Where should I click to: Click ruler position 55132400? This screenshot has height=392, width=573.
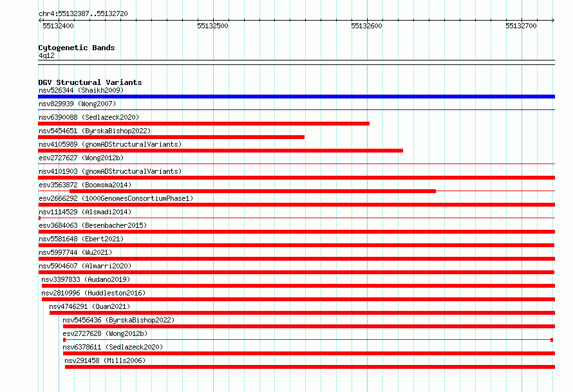58,26
